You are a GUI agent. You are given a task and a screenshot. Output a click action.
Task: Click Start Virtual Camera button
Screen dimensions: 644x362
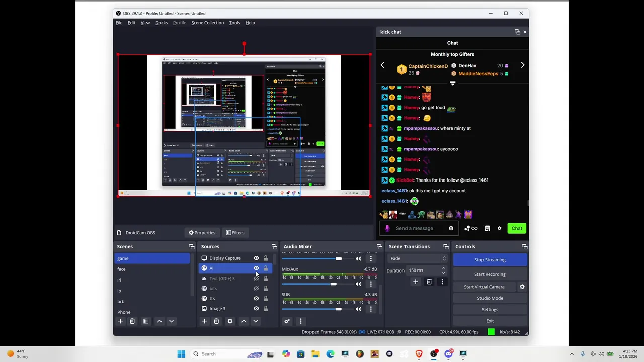484,287
